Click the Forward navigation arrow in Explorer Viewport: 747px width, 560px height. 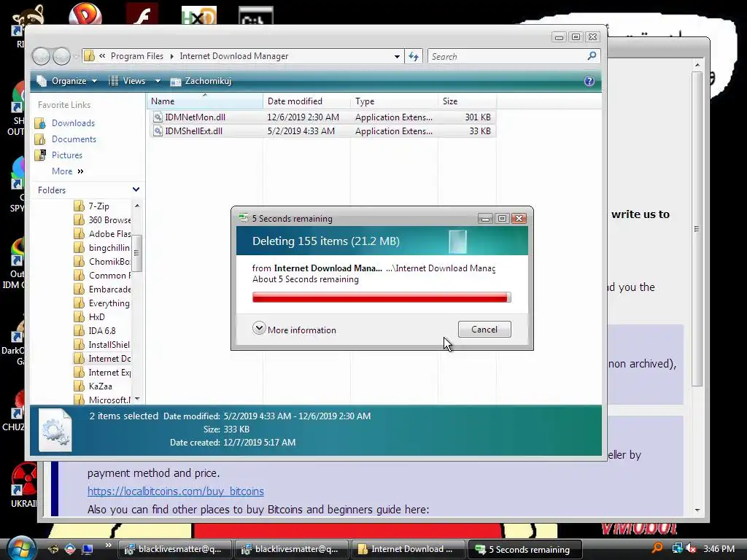(61, 56)
